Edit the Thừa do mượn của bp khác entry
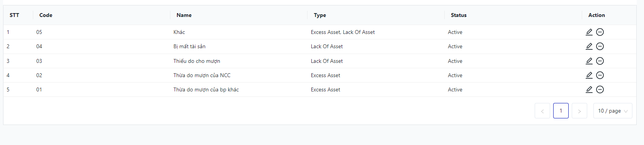 [589, 89]
